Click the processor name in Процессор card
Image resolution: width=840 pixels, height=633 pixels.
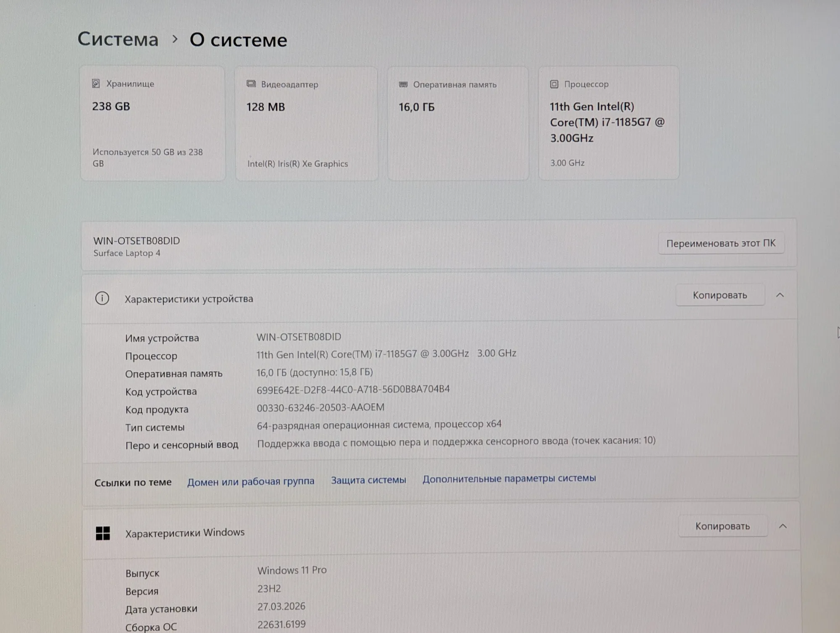coord(607,122)
